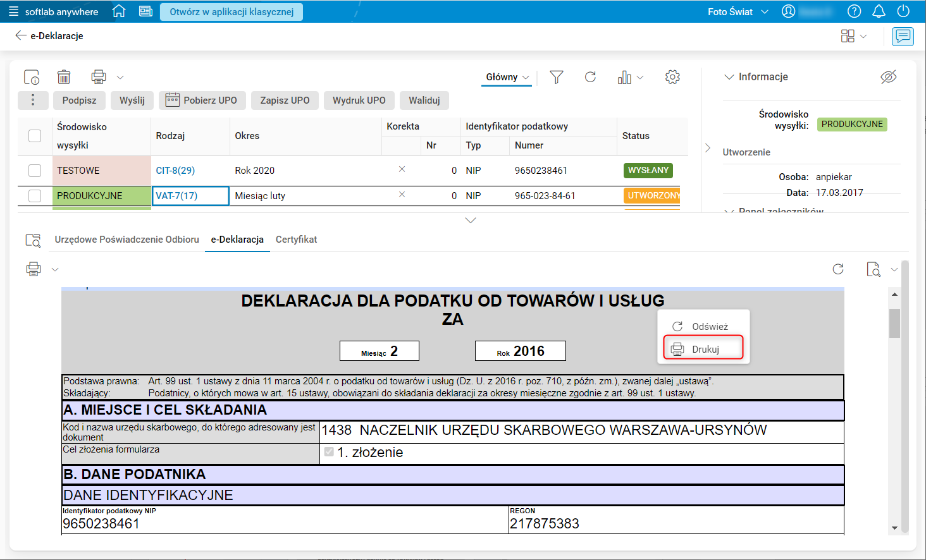Hide the Informacje panel with eye icon

(x=889, y=76)
